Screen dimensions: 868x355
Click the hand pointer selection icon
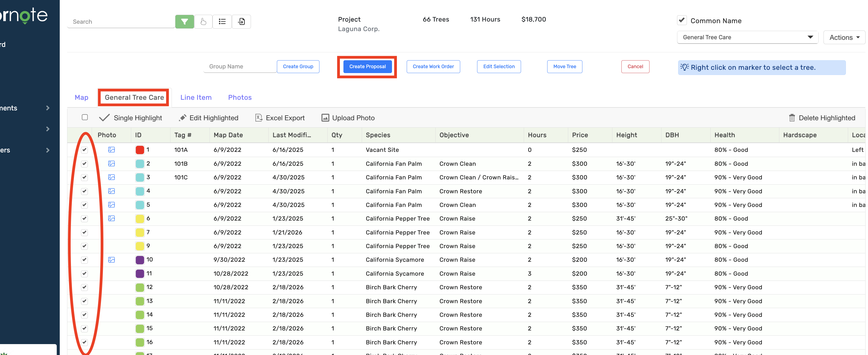pyautogui.click(x=203, y=22)
